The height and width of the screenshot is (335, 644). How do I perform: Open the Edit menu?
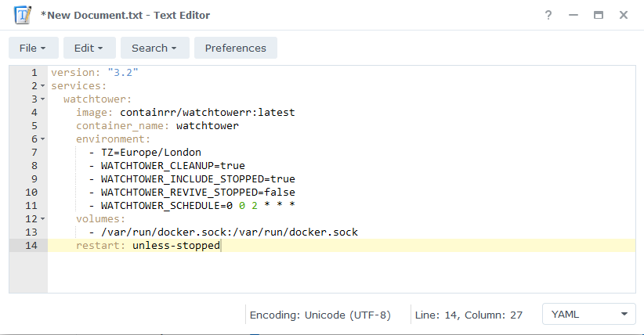(89, 48)
